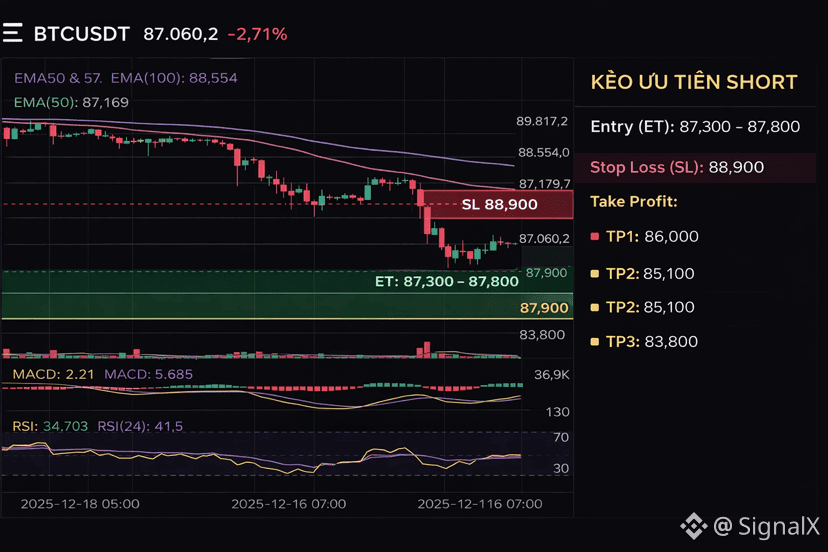Select the MACD: 2.21 indicator label
Viewport: 828px width, 552px height.
pos(53,375)
